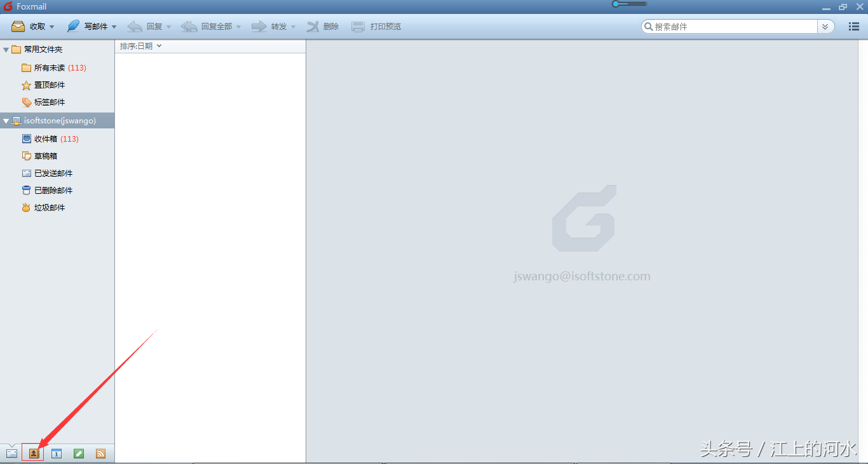The width and height of the screenshot is (868, 464).
Task: Collapse the 常用文件夹 group
Action: tap(6, 50)
